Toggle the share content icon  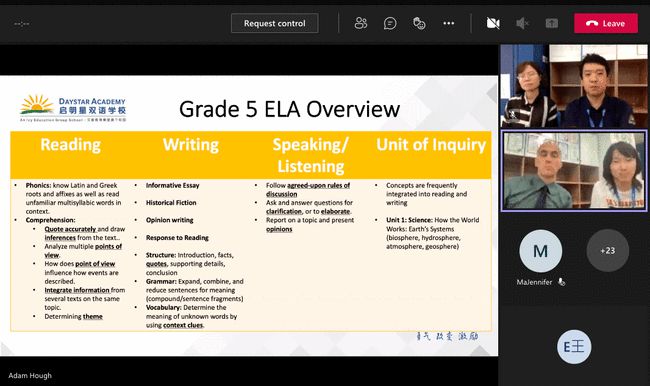[551, 23]
